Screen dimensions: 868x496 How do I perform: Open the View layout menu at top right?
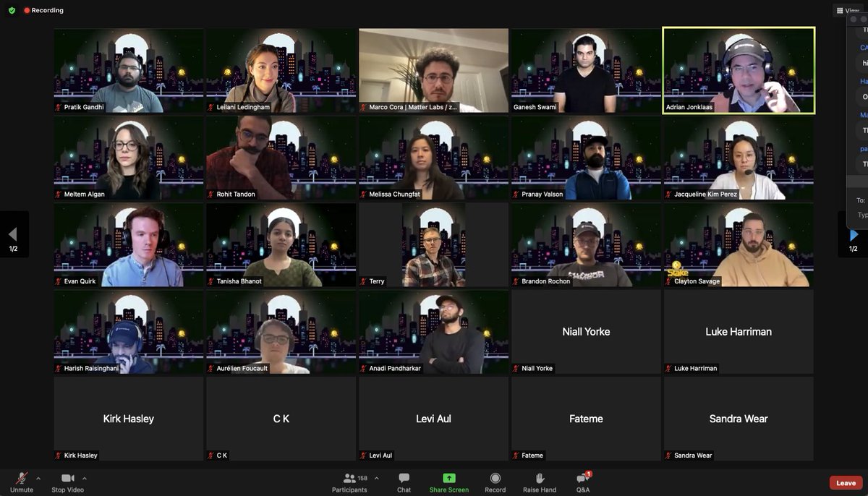847,10
